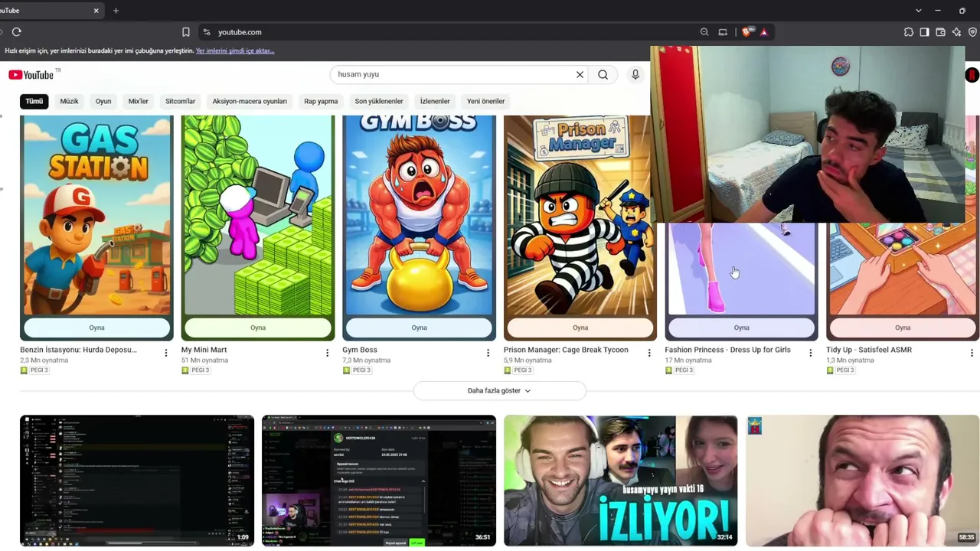
Task: Expand Daha fazla göster
Action: point(499,390)
